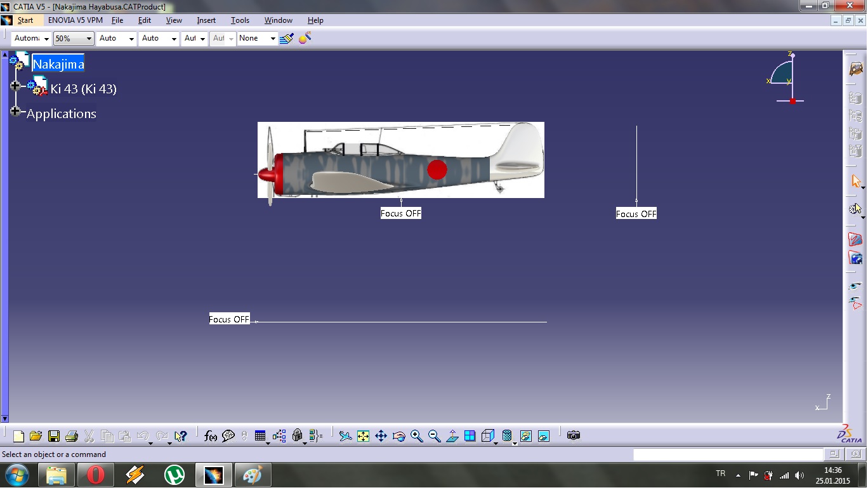
Task: Open the Help menu
Action: 315,20
